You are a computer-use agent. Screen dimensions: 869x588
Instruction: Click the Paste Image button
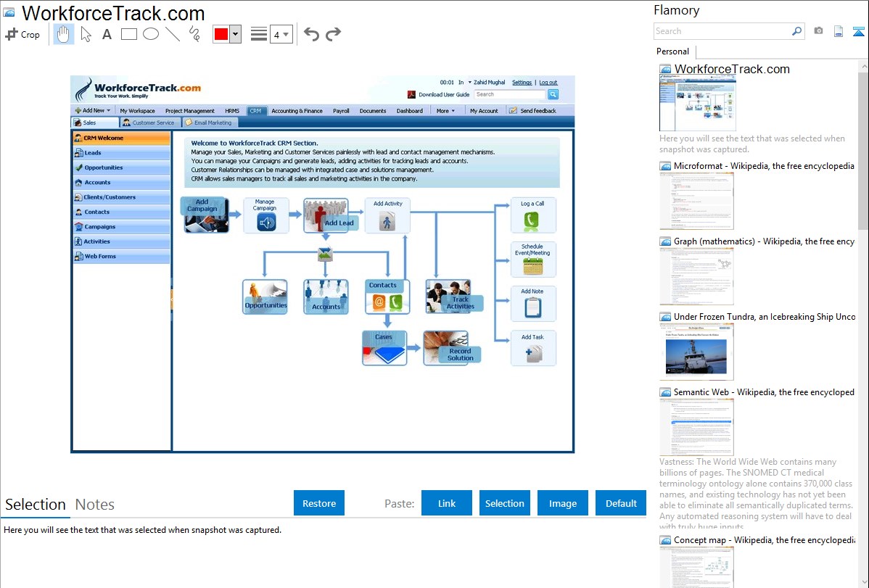tap(562, 503)
